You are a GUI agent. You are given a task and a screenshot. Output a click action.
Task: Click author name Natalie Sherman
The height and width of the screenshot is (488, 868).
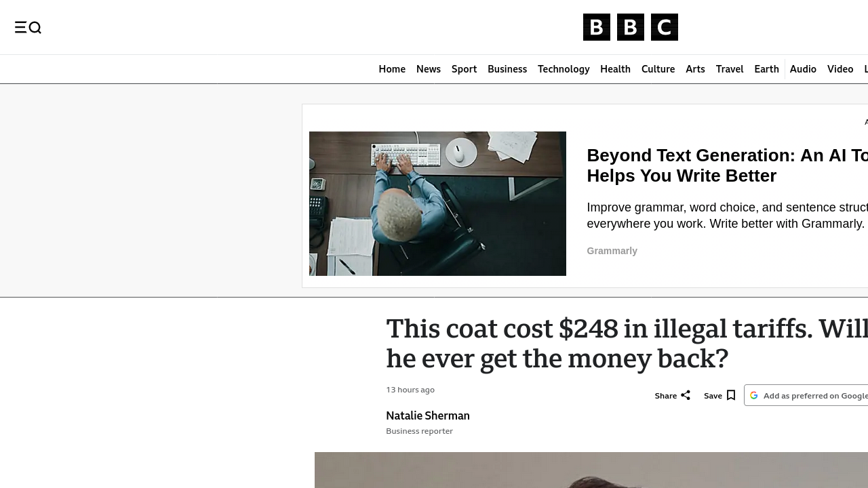coord(428,415)
